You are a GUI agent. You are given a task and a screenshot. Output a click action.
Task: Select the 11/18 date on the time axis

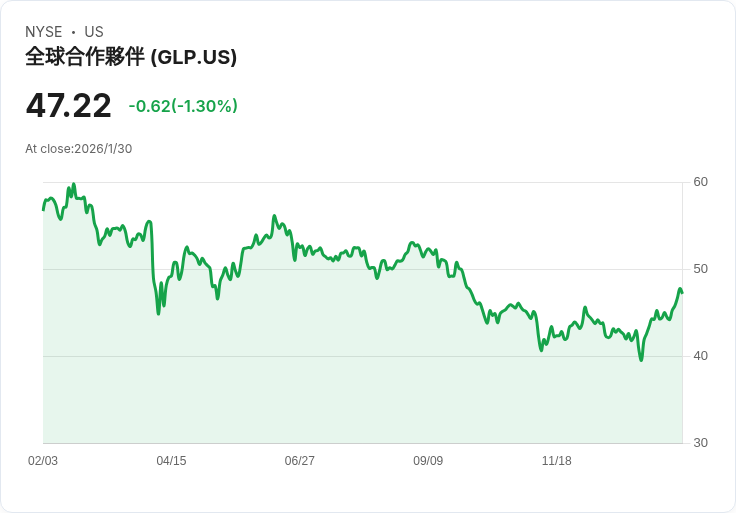point(556,461)
